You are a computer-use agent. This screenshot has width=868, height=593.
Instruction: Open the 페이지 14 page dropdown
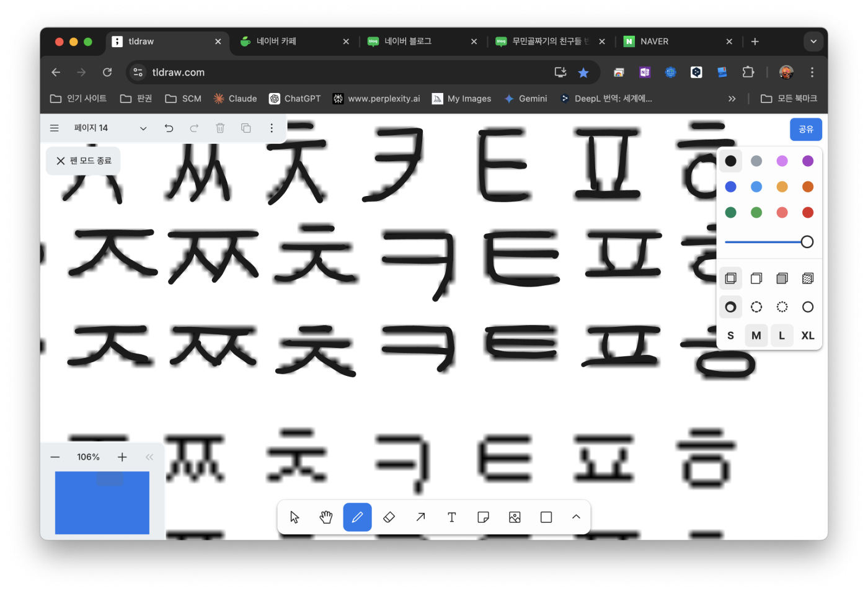[x=110, y=128]
